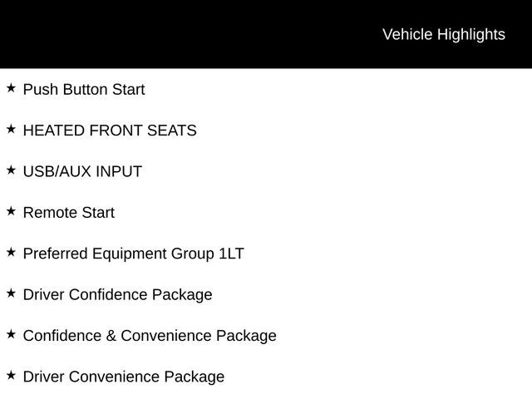Click the Preferred Equipment Group 1LT entry
The width and height of the screenshot is (532, 399).
[x=133, y=254]
